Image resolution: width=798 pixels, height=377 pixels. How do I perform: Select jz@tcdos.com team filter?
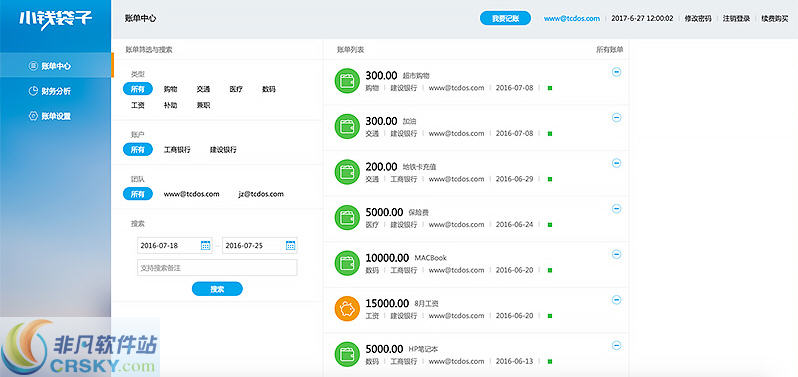tap(261, 194)
